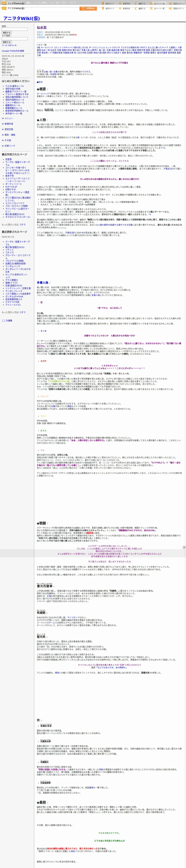Click the 仙水忍 page title heading
Image resolution: width=186 pixels, height=868 pixels.
(x=42, y=27)
